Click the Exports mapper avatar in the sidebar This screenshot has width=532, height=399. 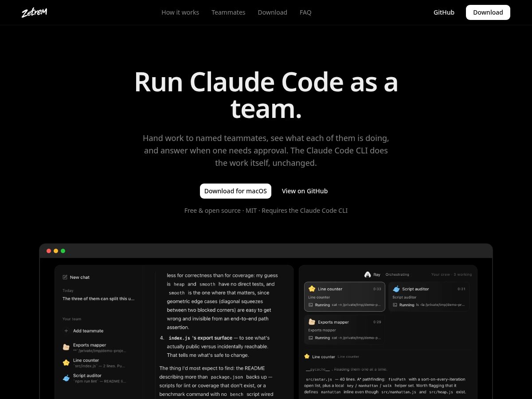click(x=66, y=347)
